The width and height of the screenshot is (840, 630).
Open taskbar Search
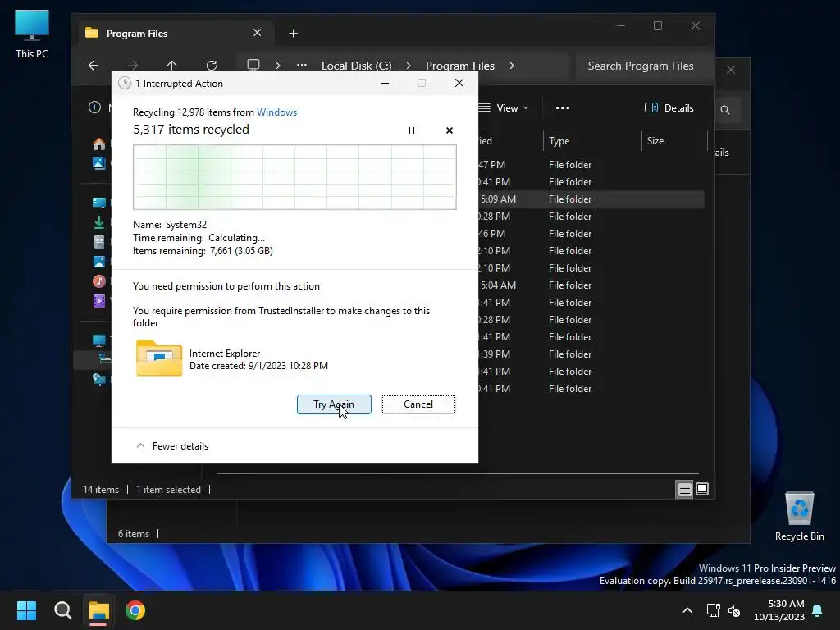pyautogui.click(x=62, y=610)
